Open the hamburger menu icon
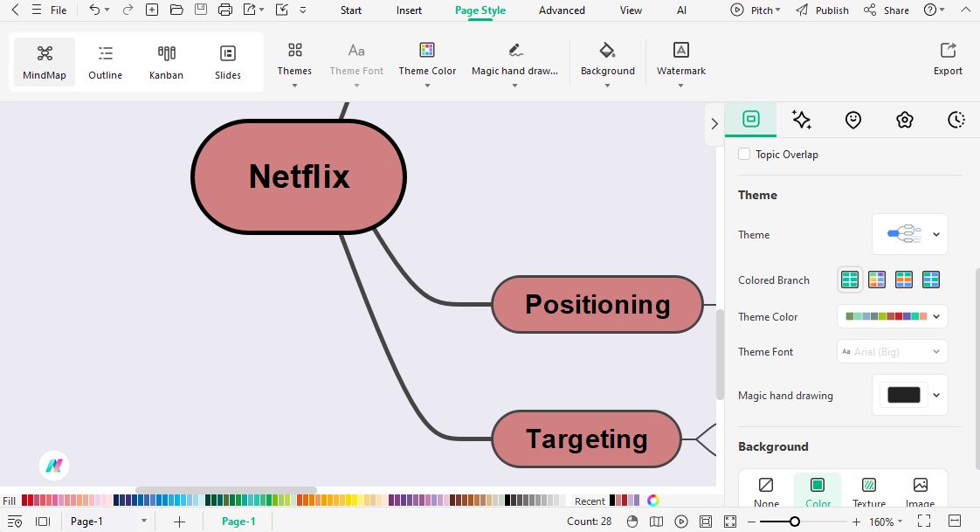 [37, 10]
